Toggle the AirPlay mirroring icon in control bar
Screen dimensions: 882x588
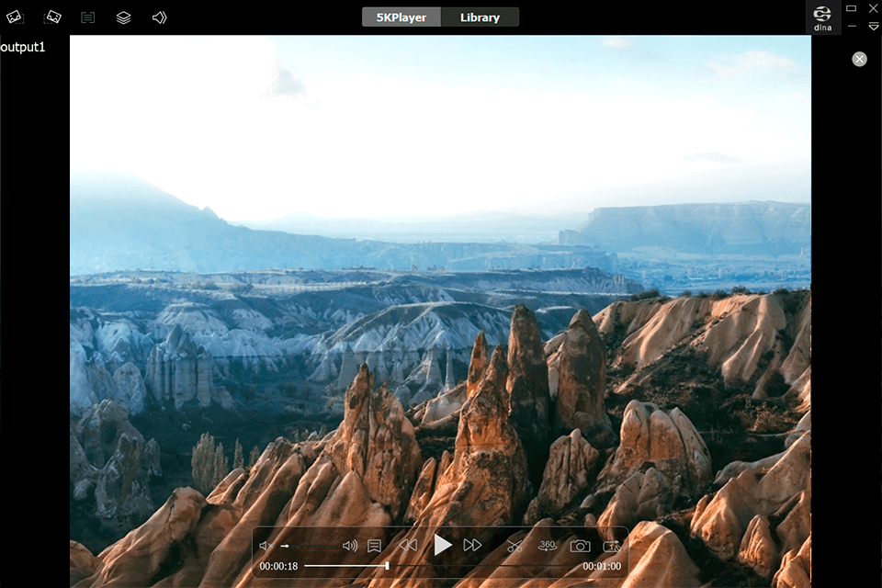point(612,546)
